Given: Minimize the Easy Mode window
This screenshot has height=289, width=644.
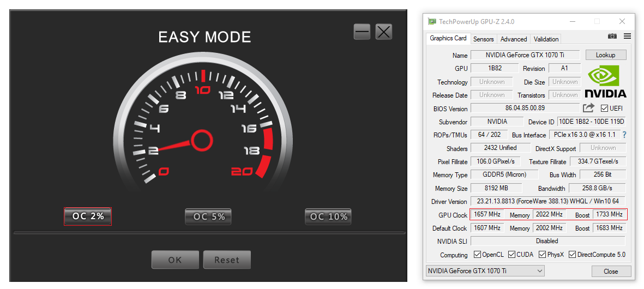Looking at the screenshot, I should (x=362, y=32).
